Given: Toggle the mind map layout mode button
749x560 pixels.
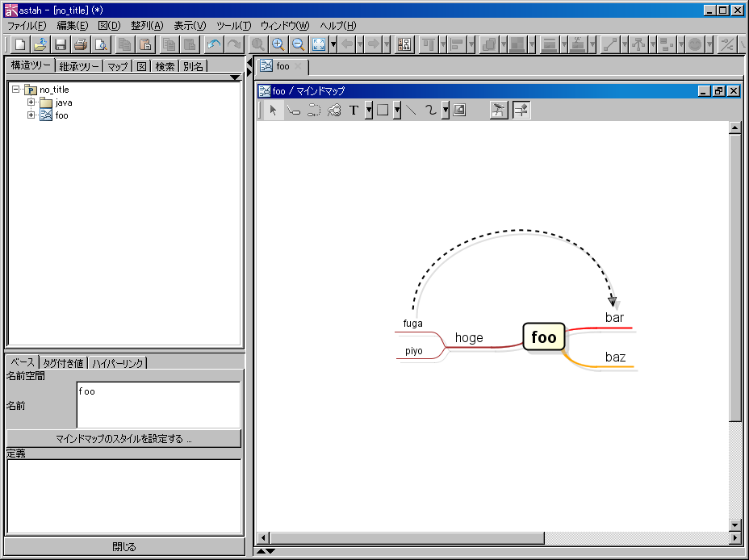Looking at the screenshot, I should point(499,111).
